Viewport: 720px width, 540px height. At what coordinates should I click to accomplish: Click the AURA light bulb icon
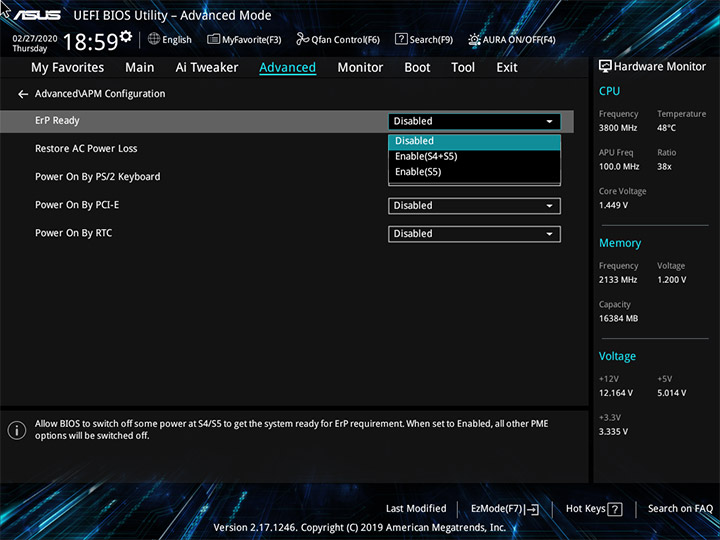(474, 39)
